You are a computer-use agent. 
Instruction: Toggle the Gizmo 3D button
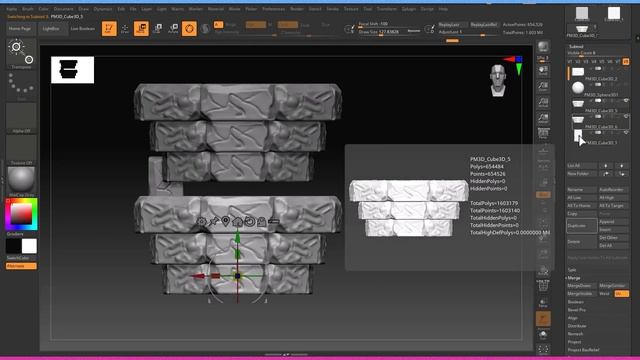(x=189, y=29)
